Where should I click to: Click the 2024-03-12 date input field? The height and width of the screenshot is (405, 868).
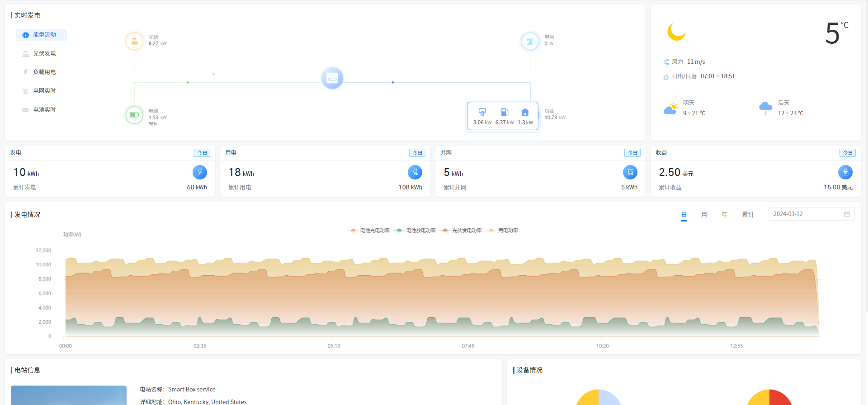coord(805,214)
